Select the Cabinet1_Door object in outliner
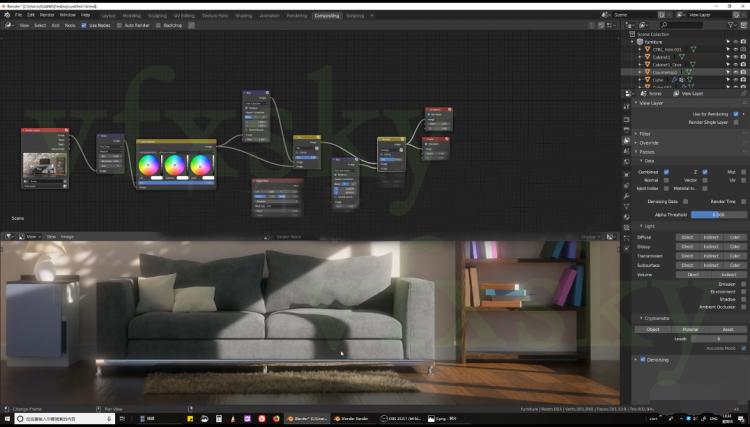This screenshot has width=750, height=427. tap(667, 65)
